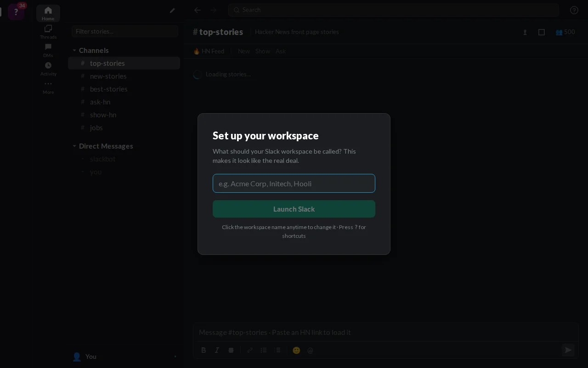The height and width of the screenshot is (368, 588).
Task: Click the You profile avatar icon
Action: [77, 356]
